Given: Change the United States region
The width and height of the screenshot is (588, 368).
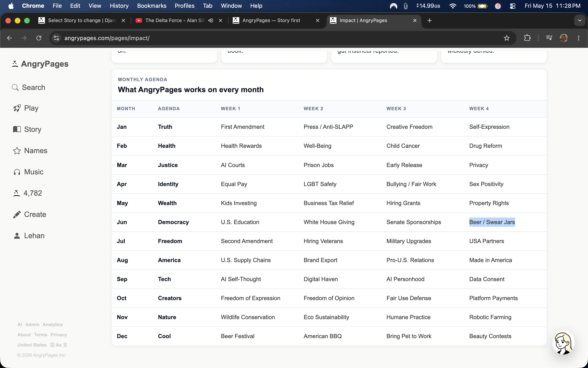Looking at the screenshot, I should tap(32, 345).
